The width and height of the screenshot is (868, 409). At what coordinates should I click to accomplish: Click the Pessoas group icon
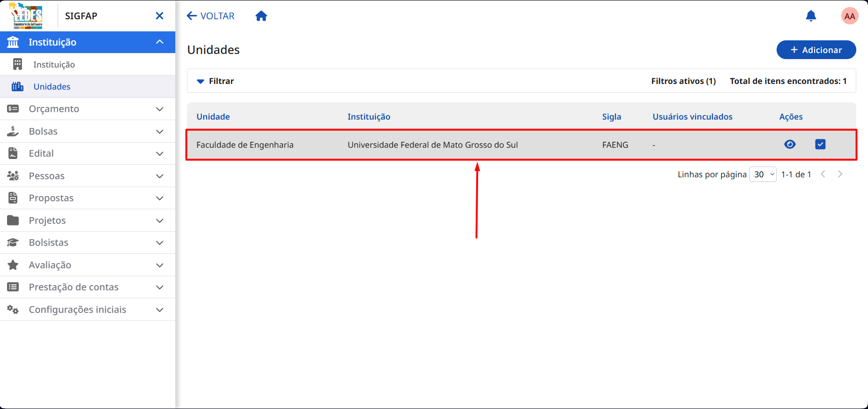[13, 176]
